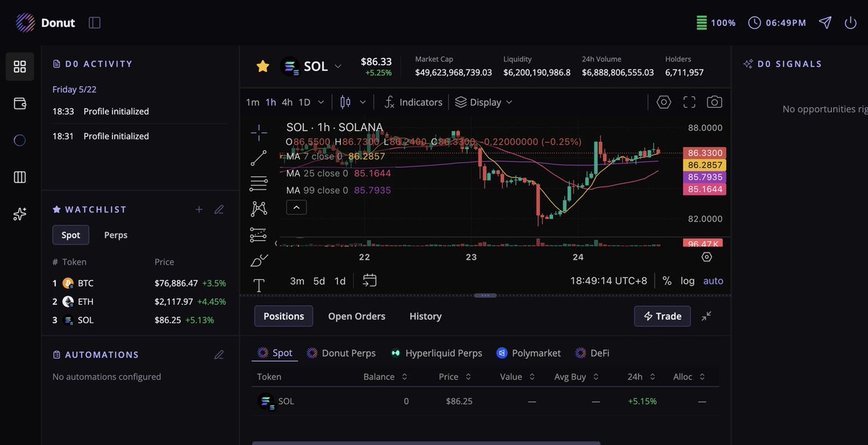Switch to Polymarket tab
The height and width of the screenshot is (445, 868).
528,353
